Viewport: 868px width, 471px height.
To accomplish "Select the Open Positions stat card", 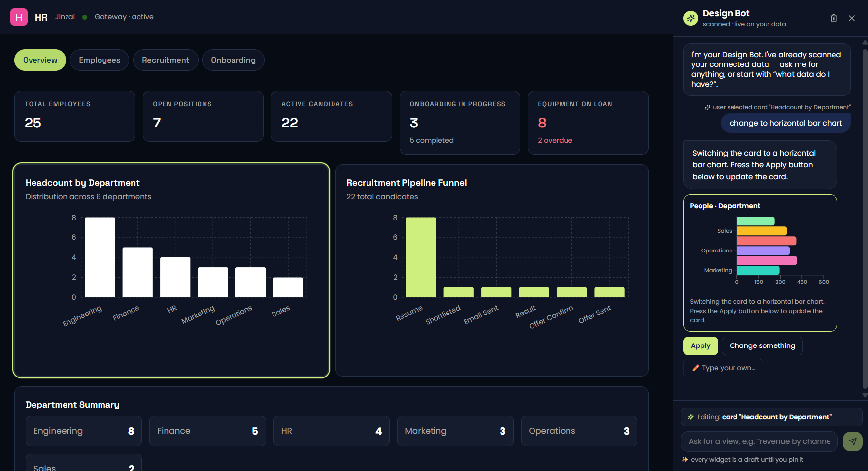I will click(203, 116).
